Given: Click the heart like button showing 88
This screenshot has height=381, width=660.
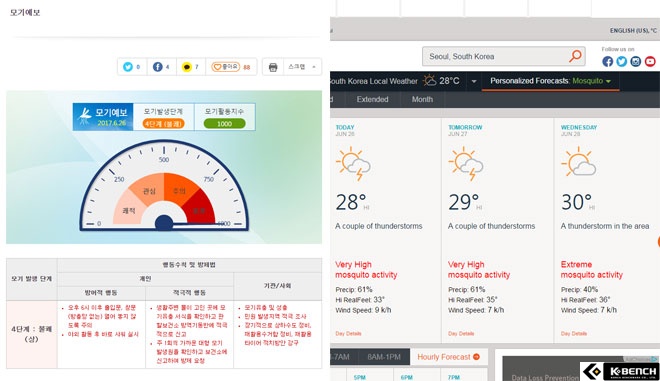Looking at the screenshot, I should (x=231, y=67).
